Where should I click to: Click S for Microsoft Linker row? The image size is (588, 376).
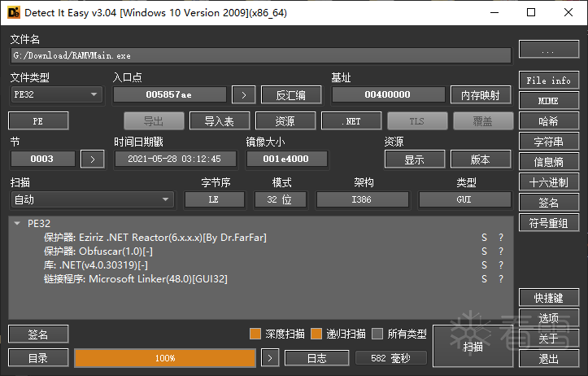484,279
